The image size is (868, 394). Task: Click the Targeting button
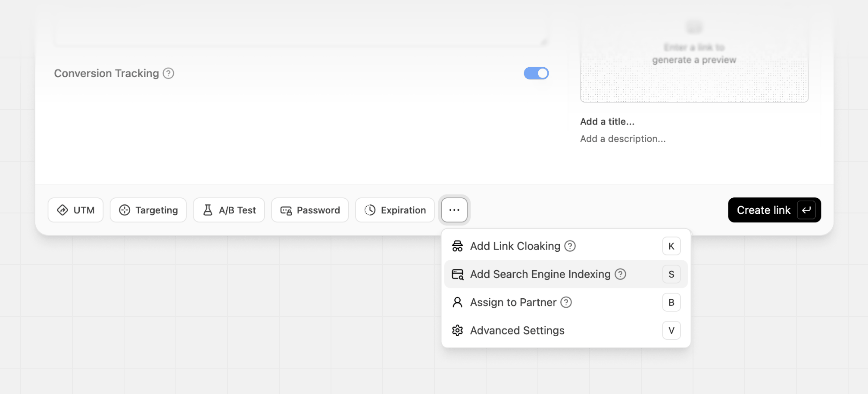pos(148,210)
